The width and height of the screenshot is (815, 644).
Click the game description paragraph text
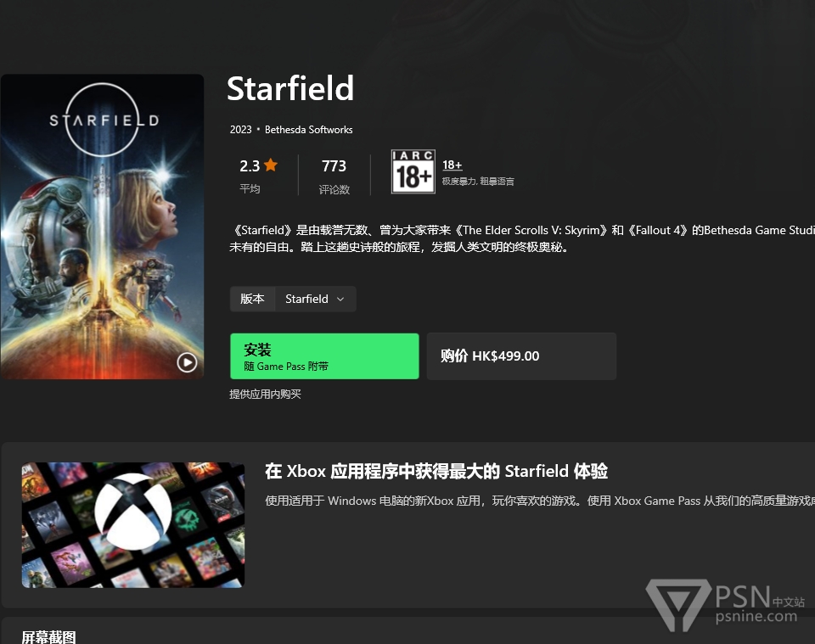tap(522, 238)
